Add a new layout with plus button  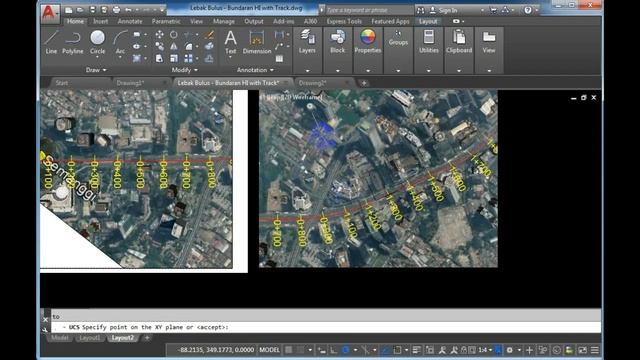tap(147, 338)
